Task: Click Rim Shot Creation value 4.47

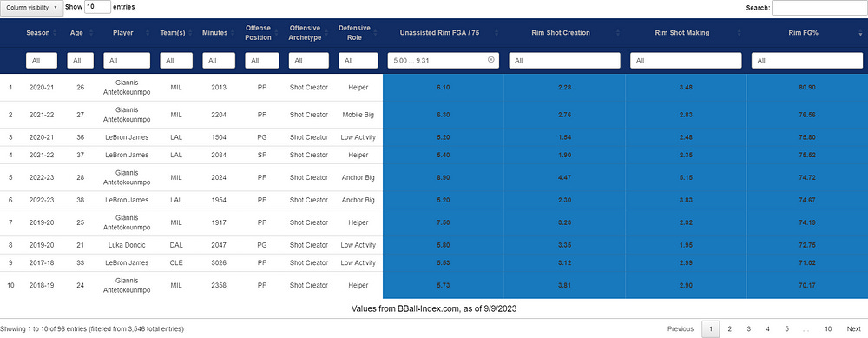Action: (565, 177)
